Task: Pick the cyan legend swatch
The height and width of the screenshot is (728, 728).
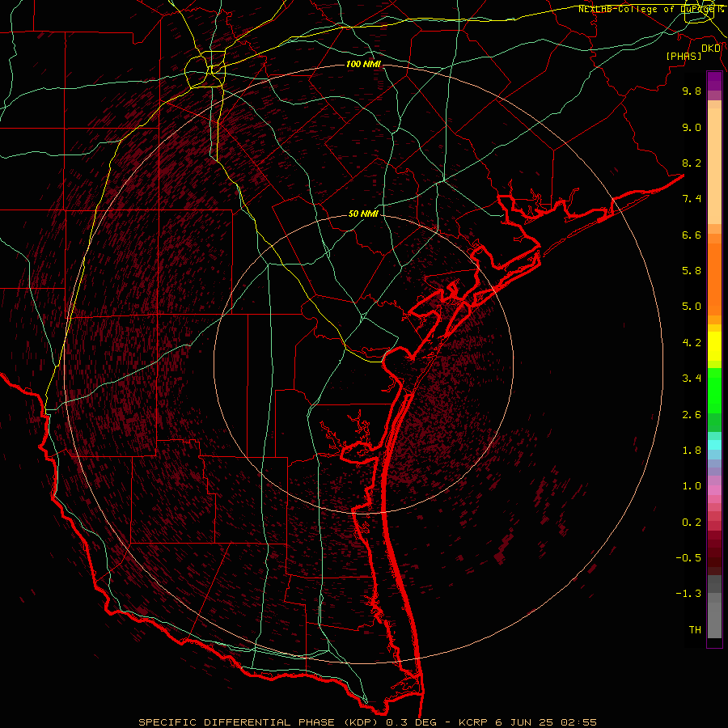Action: (x=714, y=445)
